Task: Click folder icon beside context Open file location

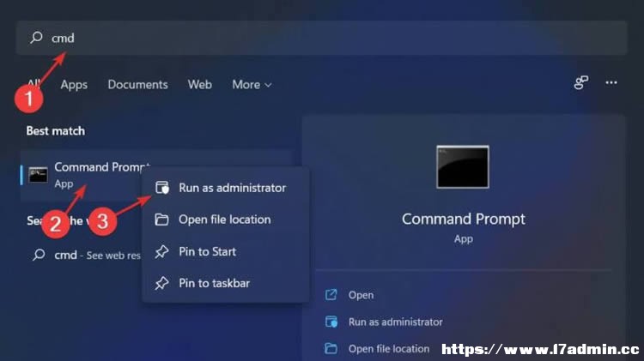Action: click(161, 220)
